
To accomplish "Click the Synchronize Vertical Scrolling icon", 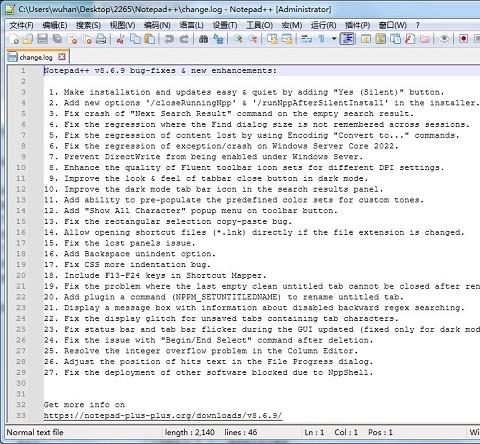I will [x=272, y=39].
